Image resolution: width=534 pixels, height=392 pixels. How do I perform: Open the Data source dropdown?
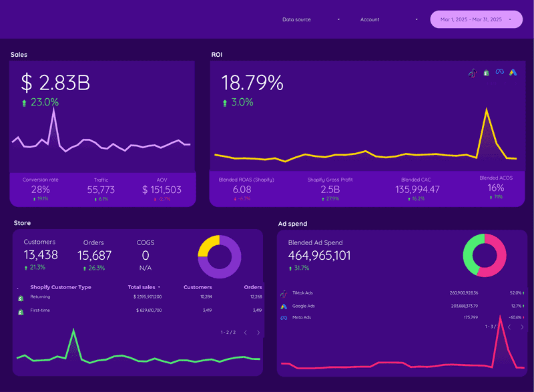(311, 19)
